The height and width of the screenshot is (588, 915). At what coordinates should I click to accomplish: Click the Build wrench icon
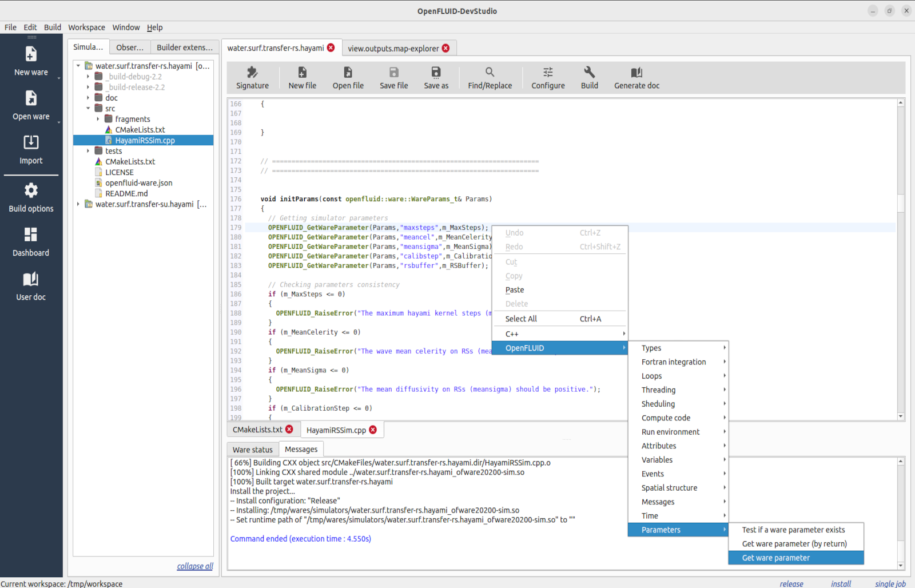click(x=590, y=72)
